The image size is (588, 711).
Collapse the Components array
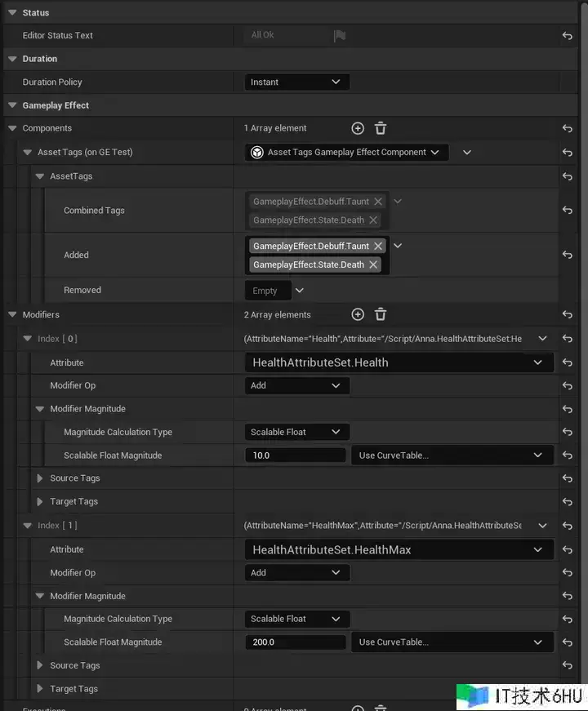click(12, 128)
